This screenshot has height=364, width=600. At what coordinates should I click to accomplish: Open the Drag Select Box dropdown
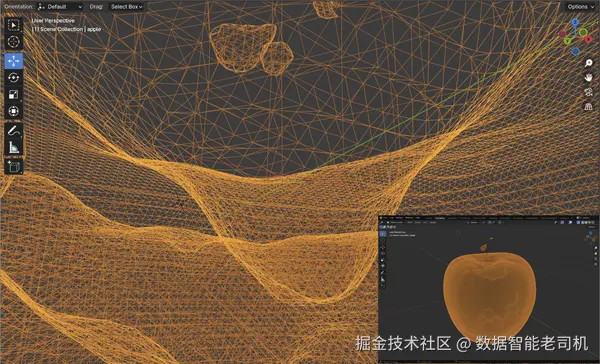click(126, 7)
